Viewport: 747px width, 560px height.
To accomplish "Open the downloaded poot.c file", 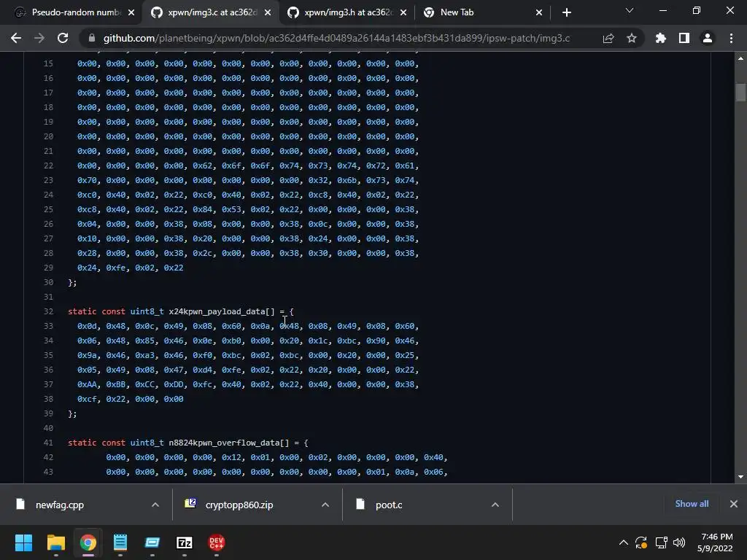I will (389, 505).
